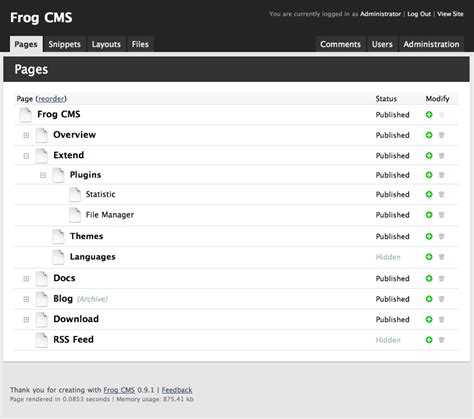Open the Overview page for editing
474x419 pixels.
(74, 135)
